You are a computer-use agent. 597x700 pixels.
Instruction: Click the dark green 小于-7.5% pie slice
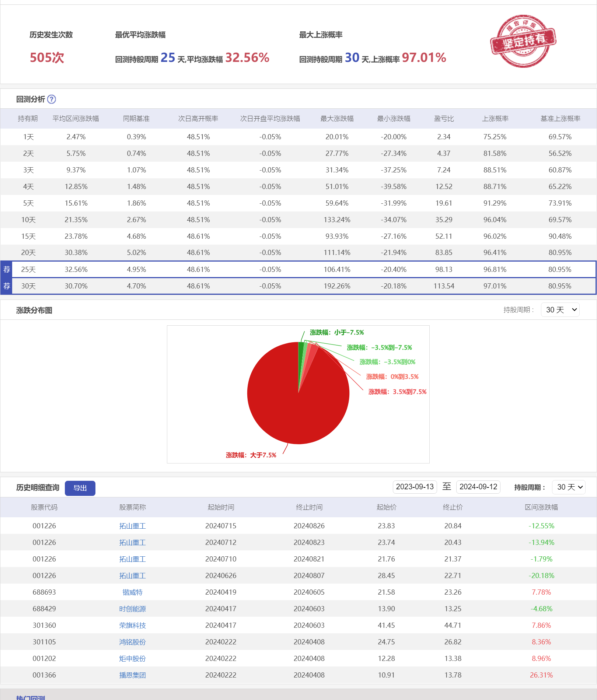301,354
